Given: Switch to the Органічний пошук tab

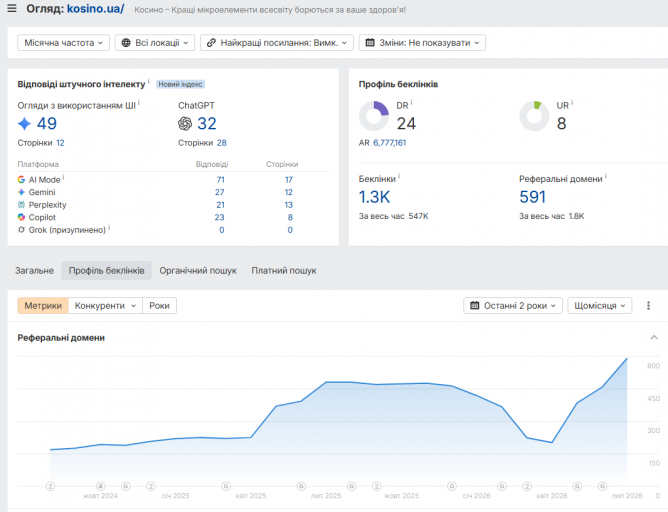Looking at the screenshot, I should [198, 270].
